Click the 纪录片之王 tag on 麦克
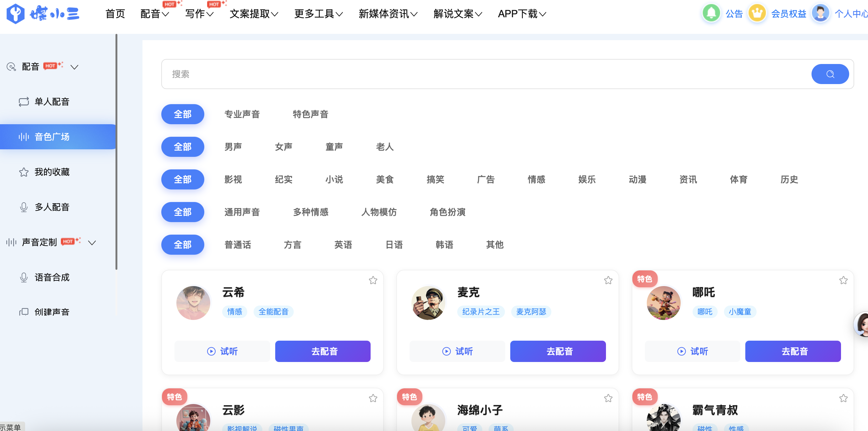Image resolution: width=868 pixels, height=431 pixels. (481, 312)
